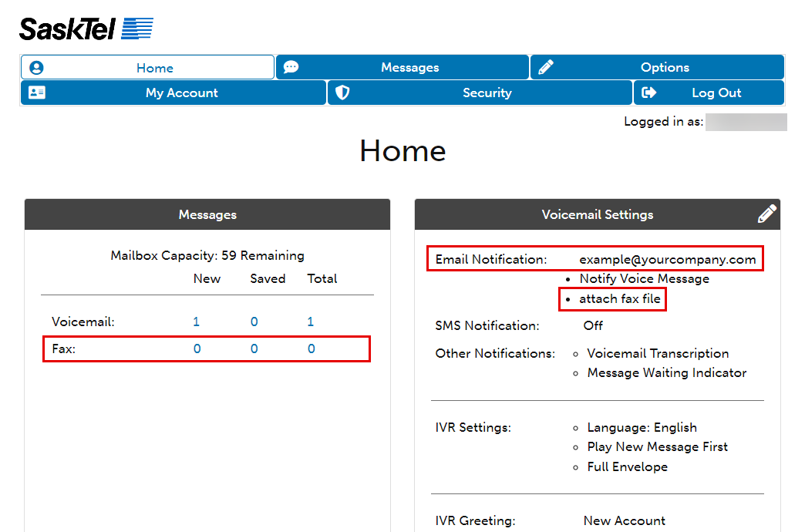Viewport: 805px width, 532px height.
Task: Open Voicemail Settings editor via pencil icon
Action: [x=767, y=214]
